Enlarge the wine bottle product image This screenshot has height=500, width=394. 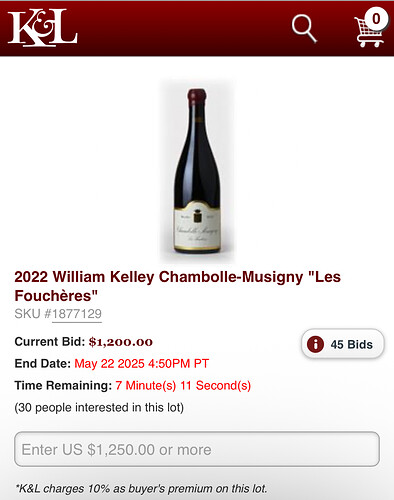click(197, 171)
